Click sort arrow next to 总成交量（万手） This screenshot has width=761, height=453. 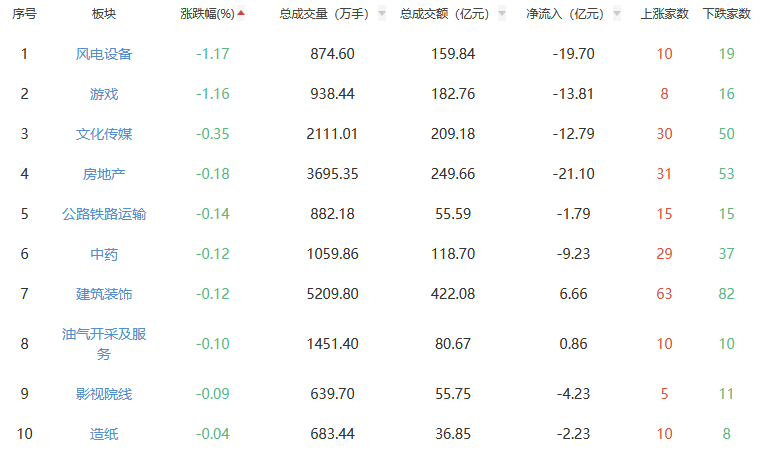[x=381, y=14]
